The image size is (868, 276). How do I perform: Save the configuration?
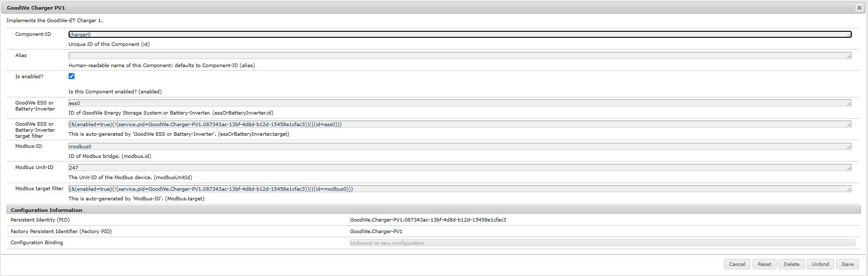(848, 264)
